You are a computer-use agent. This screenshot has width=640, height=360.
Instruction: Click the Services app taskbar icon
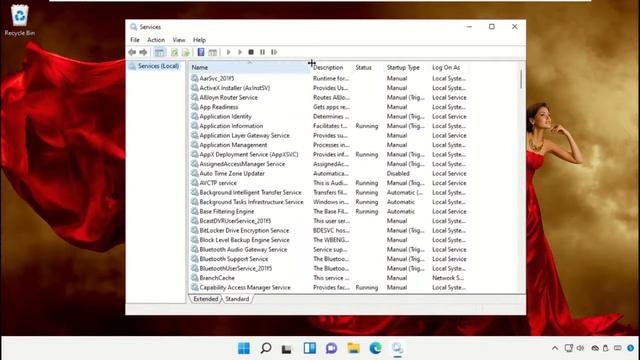[397, 348]
